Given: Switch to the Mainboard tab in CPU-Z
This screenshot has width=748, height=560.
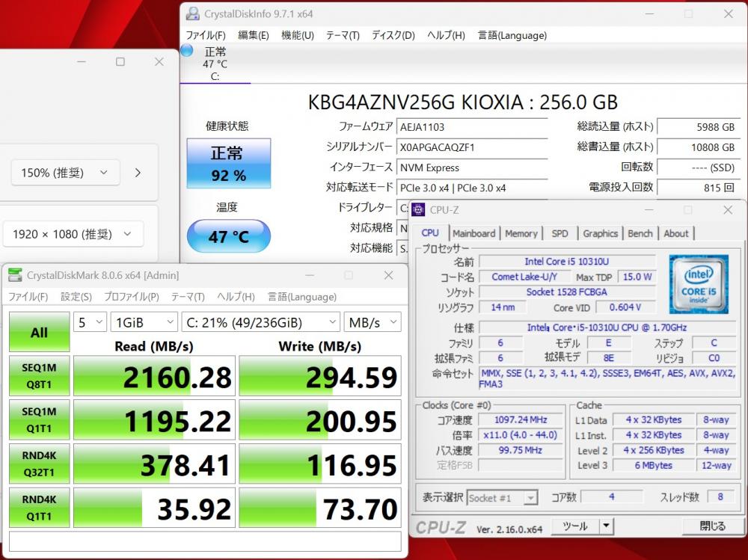Looking at the screenshot, I should tap(473, 233).
